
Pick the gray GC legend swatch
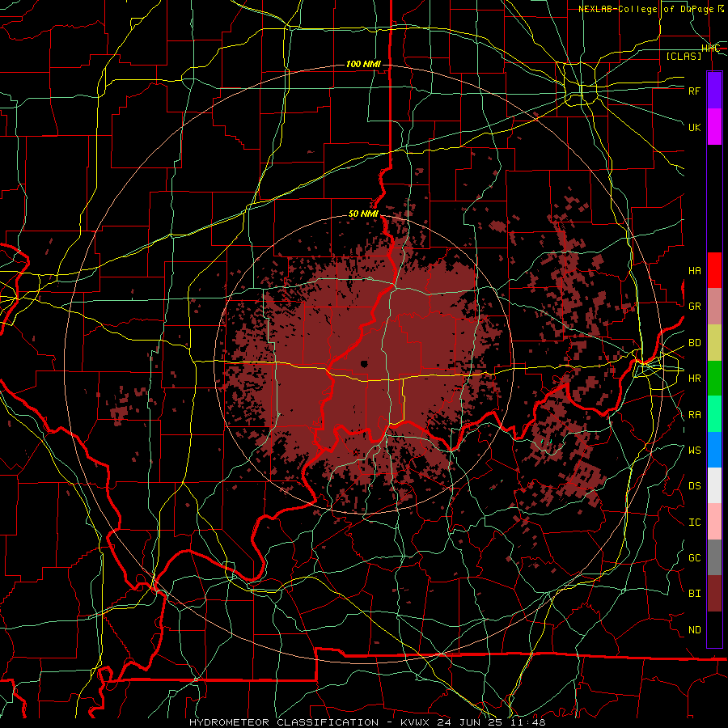[714, 557]
